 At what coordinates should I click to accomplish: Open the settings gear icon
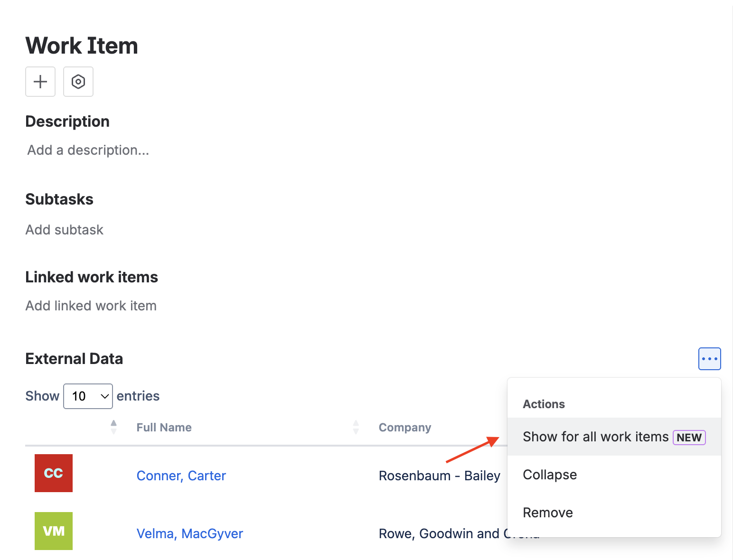(78, 81)
